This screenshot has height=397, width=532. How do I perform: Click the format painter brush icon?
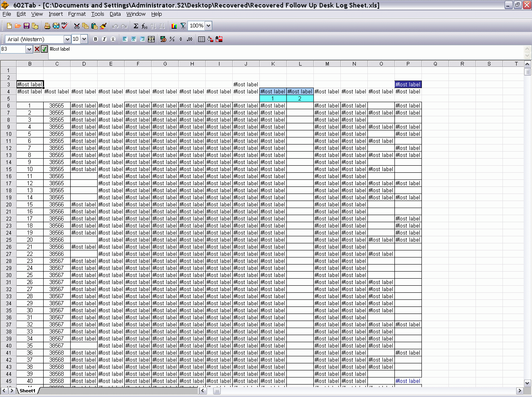point(103,26)
